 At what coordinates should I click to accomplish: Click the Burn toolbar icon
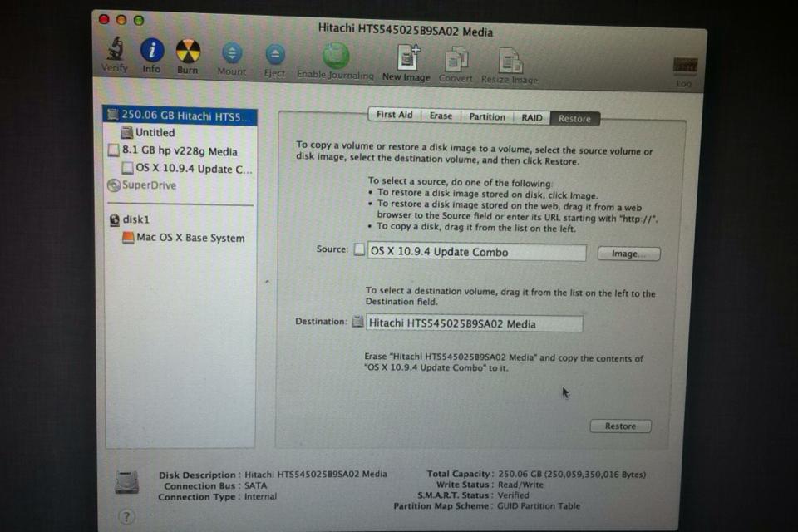pyautogui.click(x=188, y=52)
